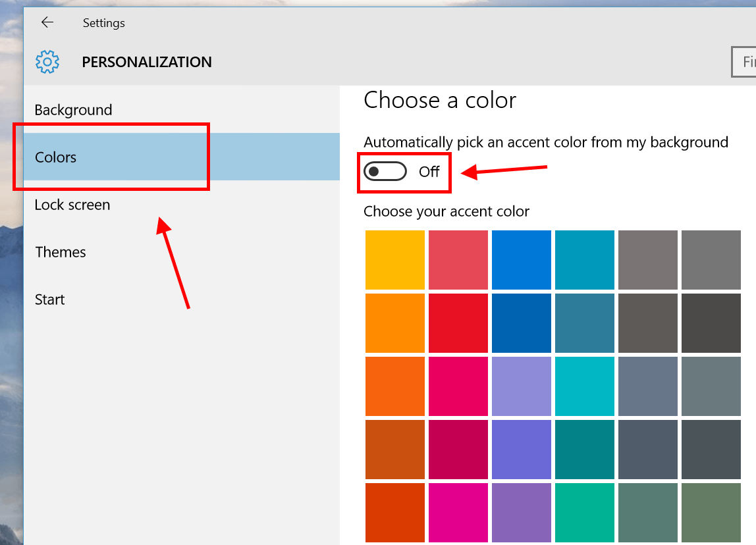This screenshot has height=545, width=756.
Task: Pick the pure red swatch in second row
Action: click(x=458, y=323)
